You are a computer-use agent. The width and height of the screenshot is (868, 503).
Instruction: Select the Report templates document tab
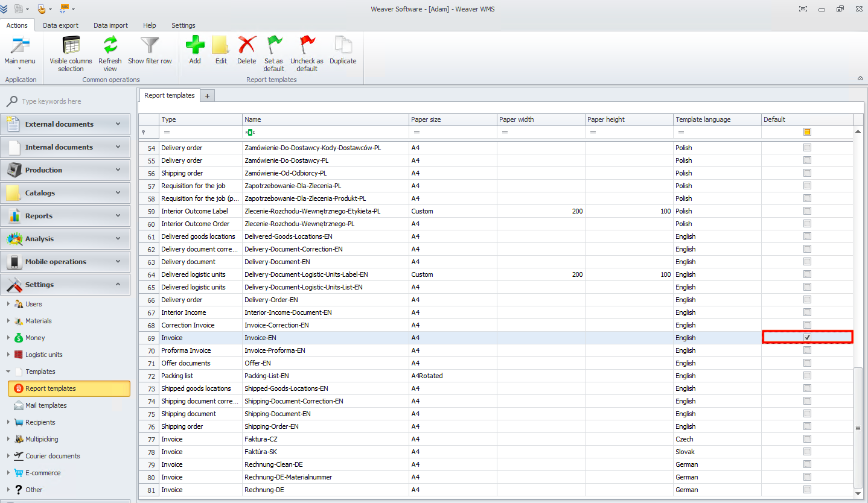coord(170,95)
